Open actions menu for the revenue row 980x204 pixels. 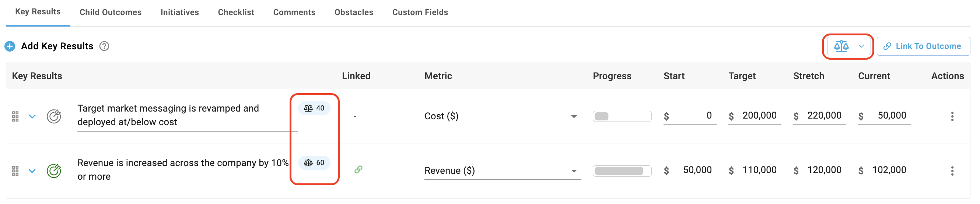(952, 171)
